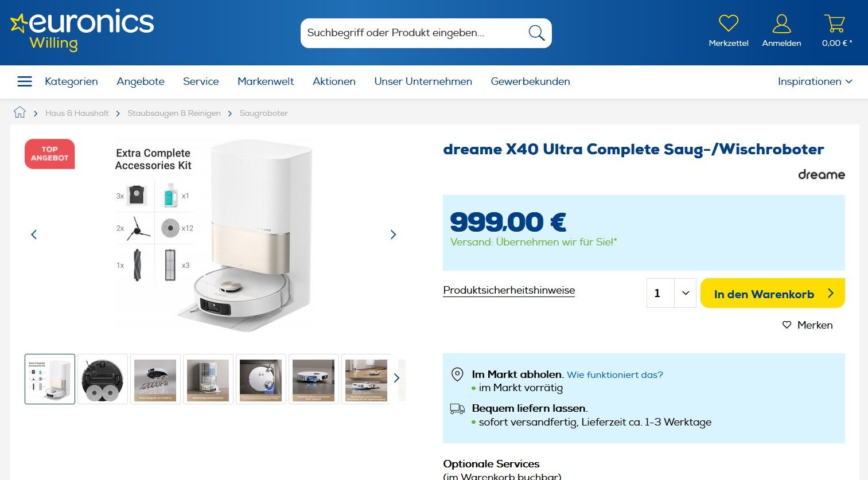Go to the home breadcrumb icon
The height and width of the screenshot is (480, 868).
pos(20,112)
